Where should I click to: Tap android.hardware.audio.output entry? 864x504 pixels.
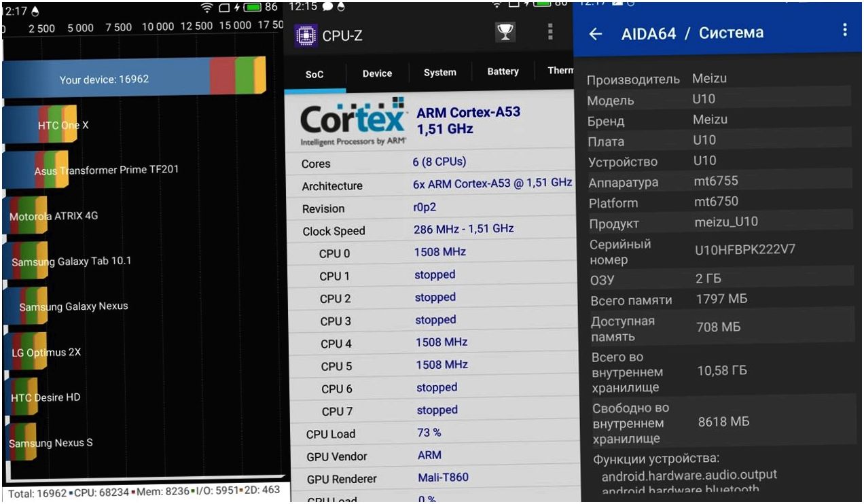689,475
